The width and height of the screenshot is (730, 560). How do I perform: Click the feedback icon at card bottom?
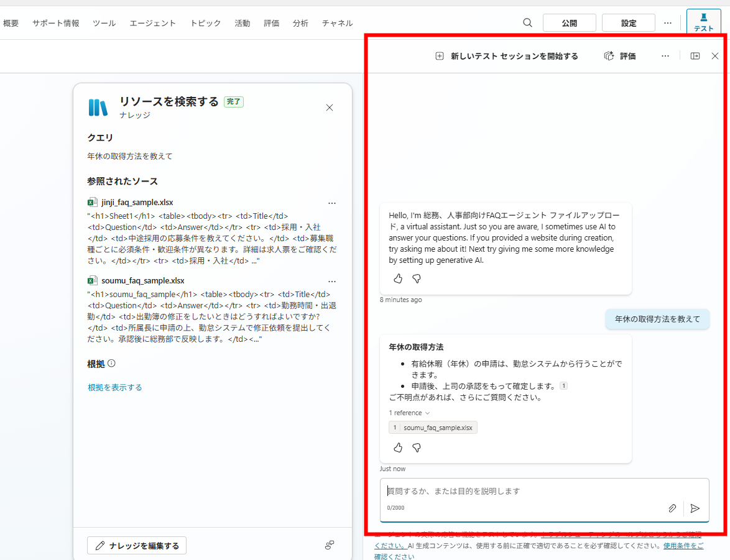330,544
